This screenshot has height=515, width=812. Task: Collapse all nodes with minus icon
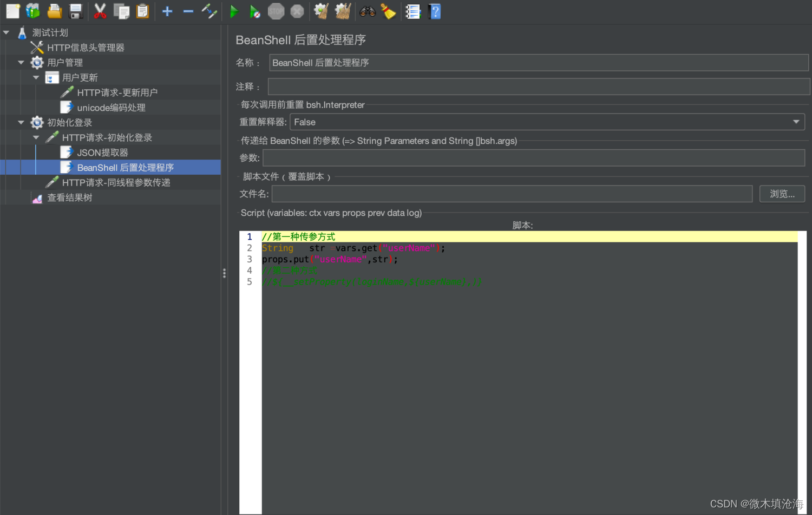[188, 11]
